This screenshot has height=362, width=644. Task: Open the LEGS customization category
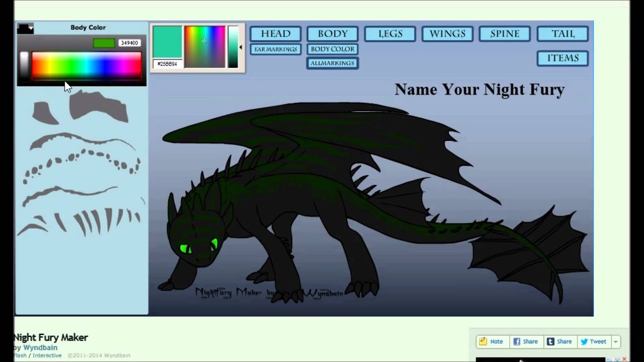(x=390, y=34)
